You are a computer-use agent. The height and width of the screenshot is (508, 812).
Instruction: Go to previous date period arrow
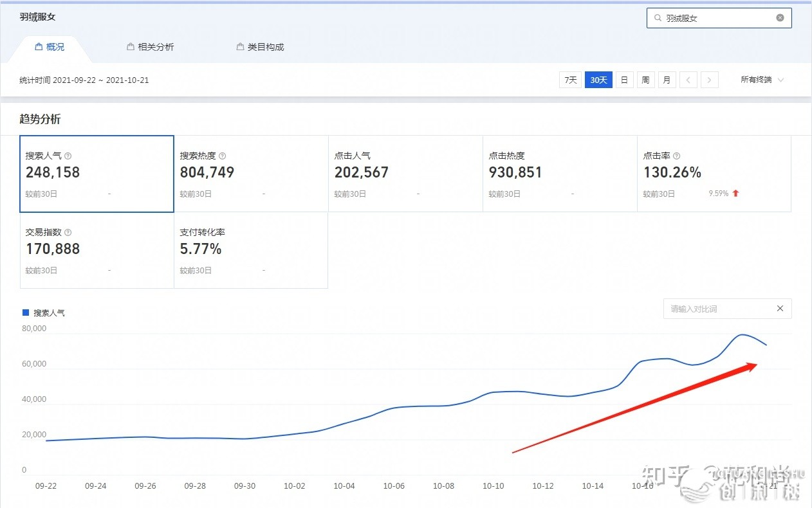(x=688, y=80)
